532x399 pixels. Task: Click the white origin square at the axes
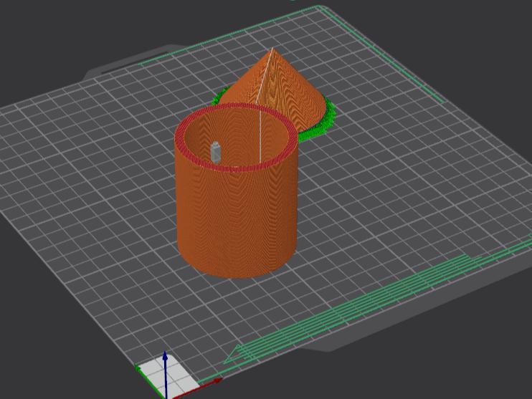coord(168,376)
